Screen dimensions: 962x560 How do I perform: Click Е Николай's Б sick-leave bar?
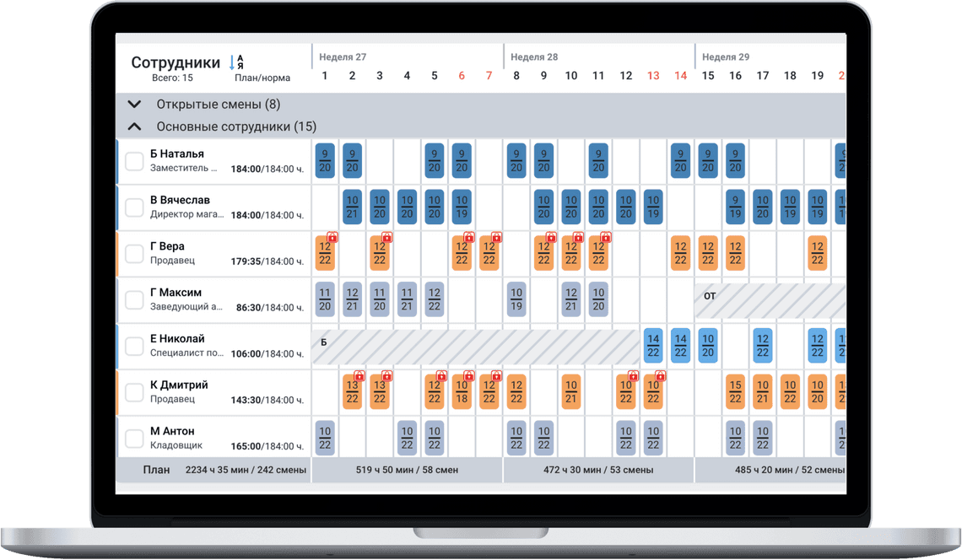point(473,347)
